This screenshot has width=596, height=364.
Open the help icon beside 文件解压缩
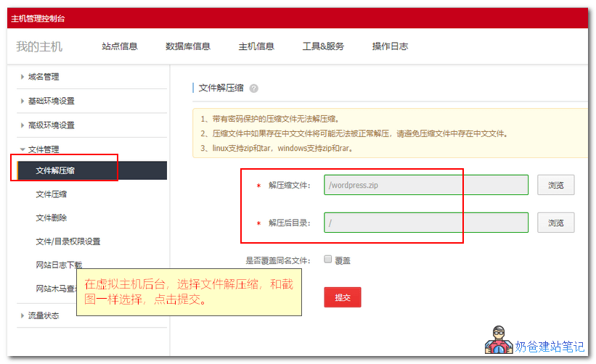pos(253,88)
